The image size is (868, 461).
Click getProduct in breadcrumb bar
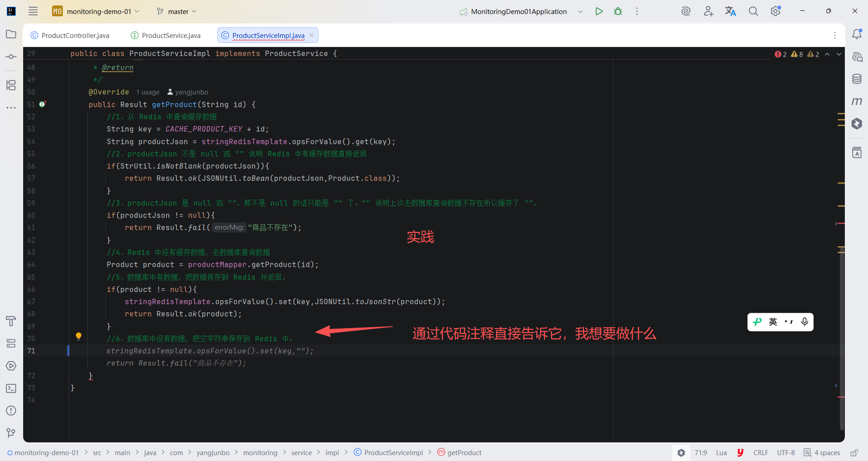[459, 452]
